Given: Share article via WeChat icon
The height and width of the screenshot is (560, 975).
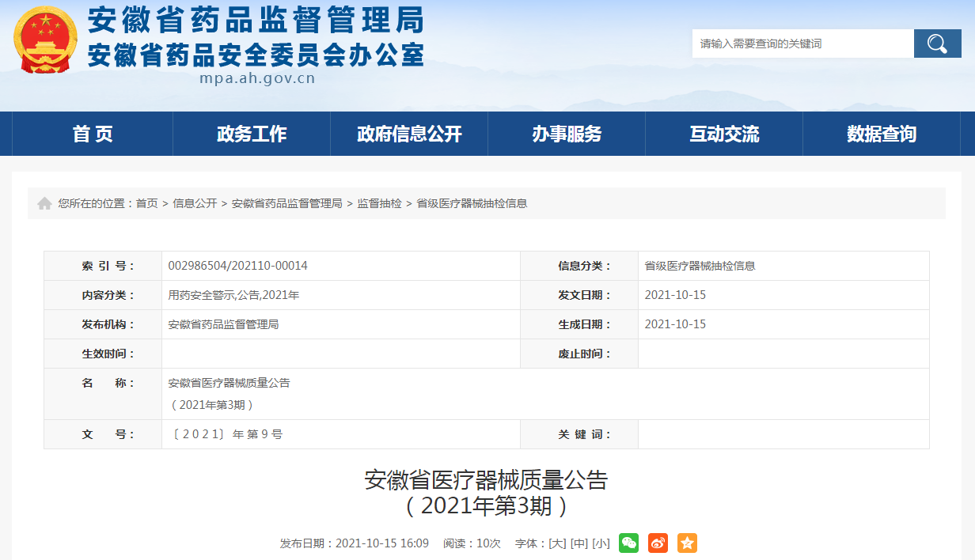Looking at the screenshot, I should pos(628,543).
